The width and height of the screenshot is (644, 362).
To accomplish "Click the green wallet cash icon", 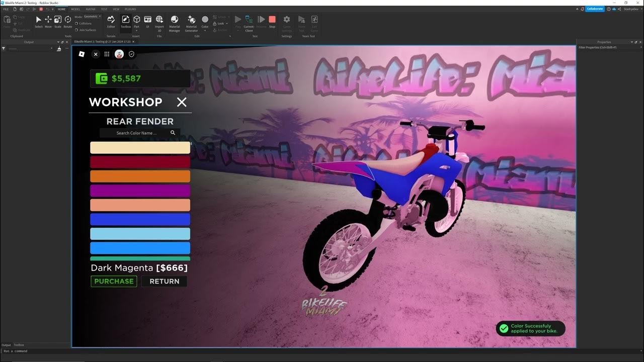I will click(x=102, y=78).
